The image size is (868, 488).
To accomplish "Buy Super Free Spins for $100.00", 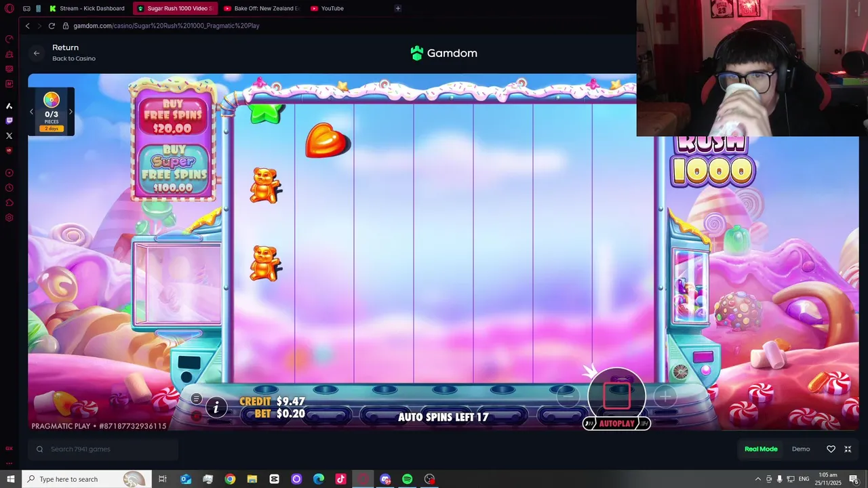I will coord(174,169).
